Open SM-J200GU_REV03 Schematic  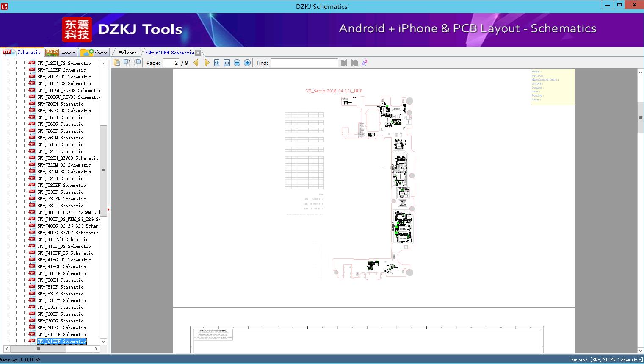click(x=69, y=97)
